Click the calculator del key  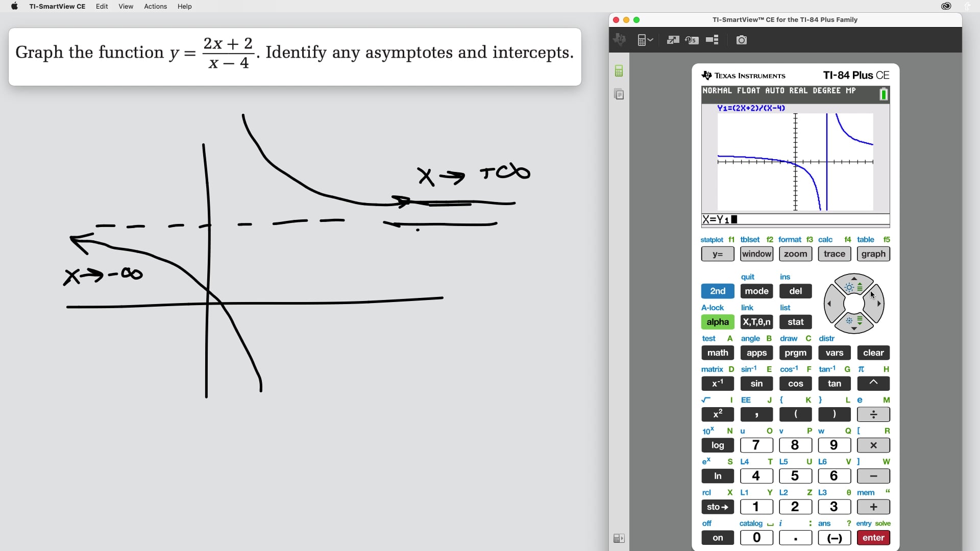coord(795,291)
